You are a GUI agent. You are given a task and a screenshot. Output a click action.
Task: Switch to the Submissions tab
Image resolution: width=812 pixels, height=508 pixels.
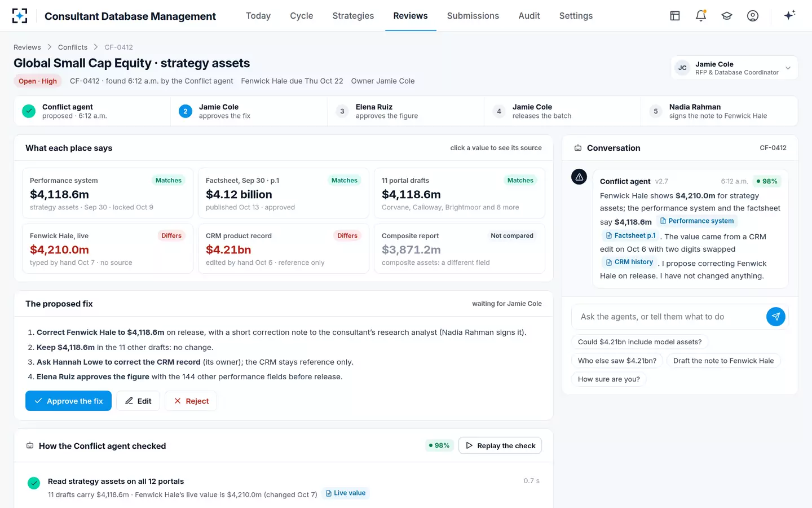point(473,16)
